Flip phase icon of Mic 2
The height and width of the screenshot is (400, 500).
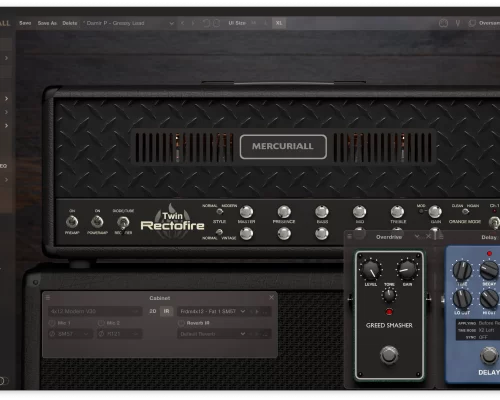point(101,334)
